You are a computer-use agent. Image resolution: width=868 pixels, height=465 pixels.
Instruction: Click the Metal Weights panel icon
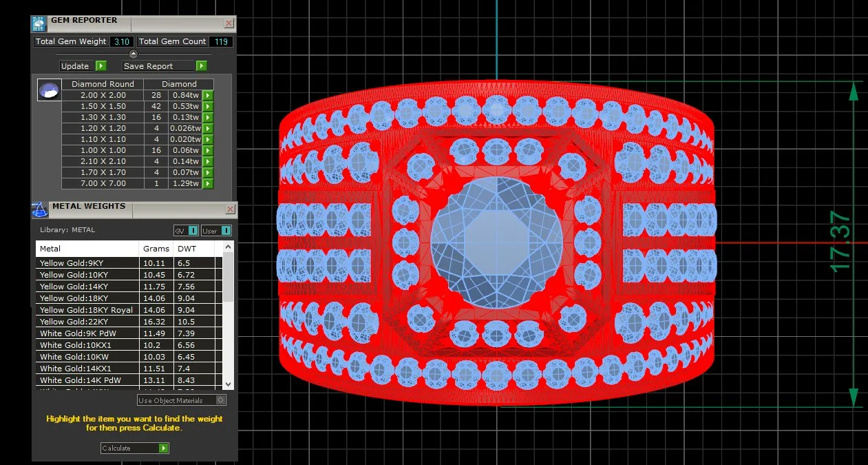[x=39, y=210]
